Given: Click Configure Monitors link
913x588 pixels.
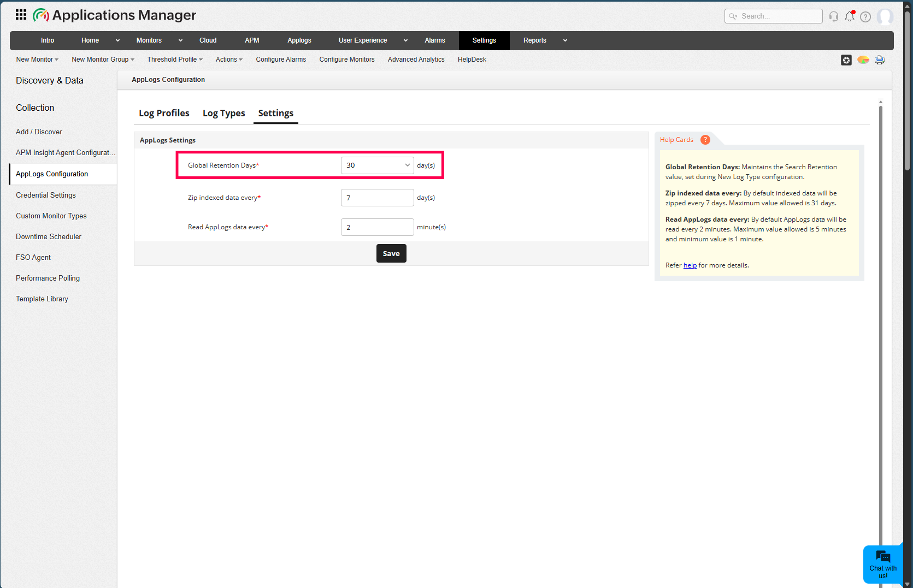Looking at the screenshot, I should point(347,60).
